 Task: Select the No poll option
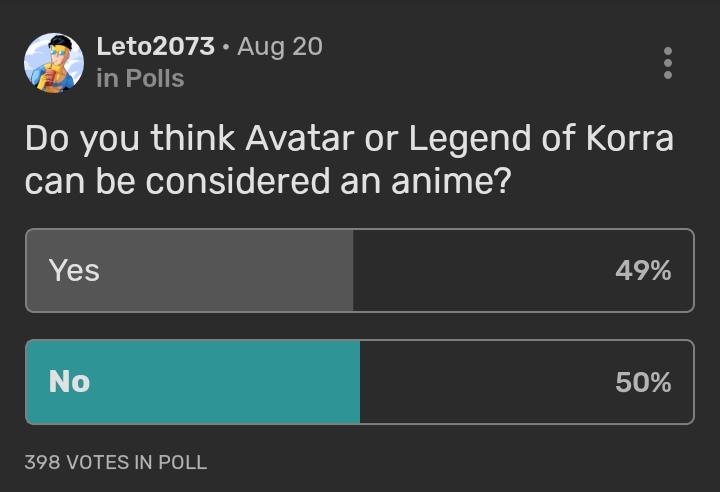360,381
